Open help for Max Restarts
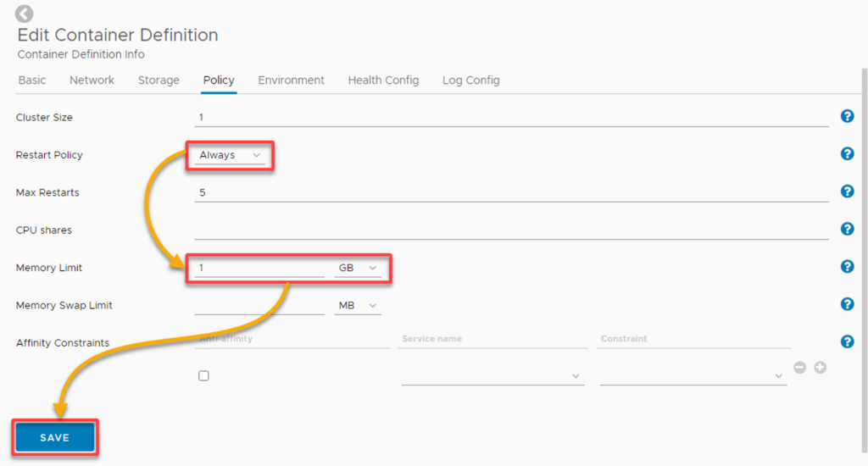This screenshot has height=466, width=868. [x=847, y=191]
